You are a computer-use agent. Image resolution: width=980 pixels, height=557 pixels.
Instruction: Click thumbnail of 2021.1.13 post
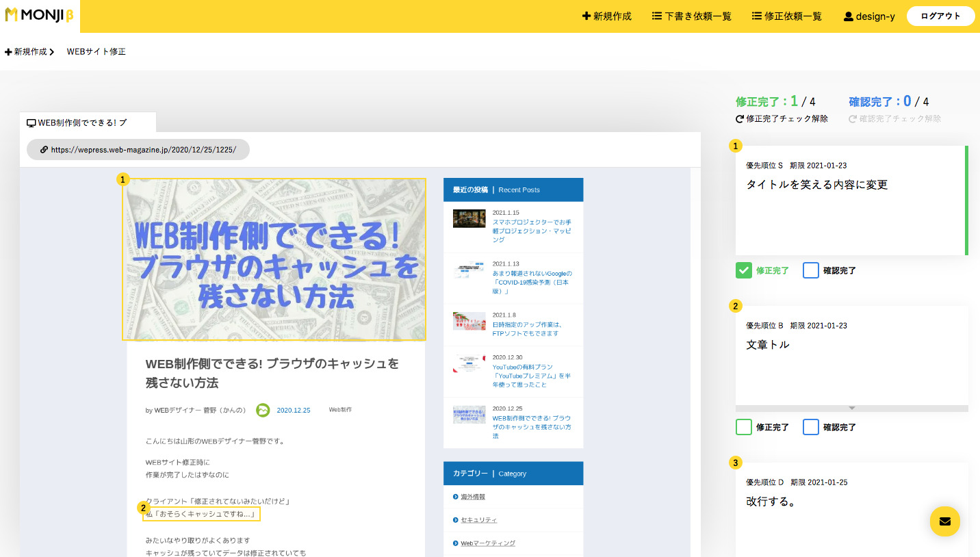(469, 270)
